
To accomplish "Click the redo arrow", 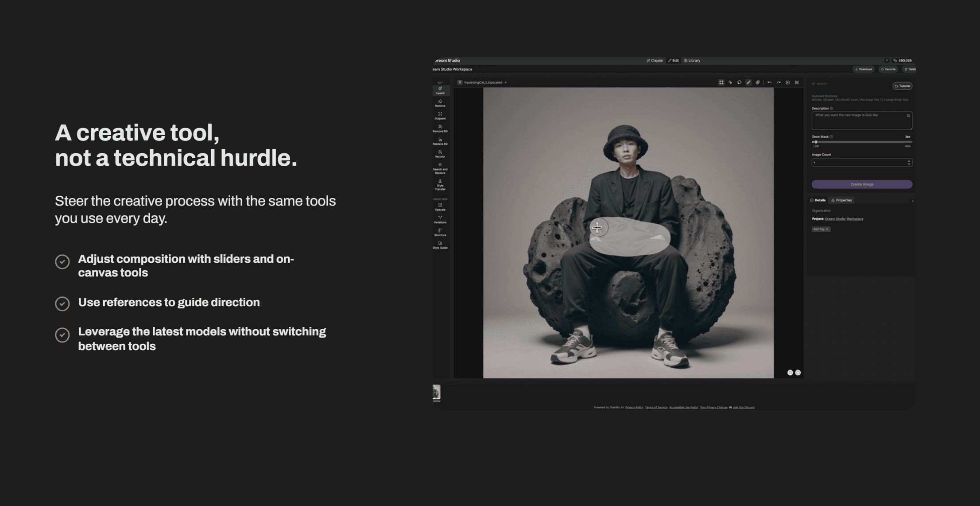I will [x=779, y=82].
